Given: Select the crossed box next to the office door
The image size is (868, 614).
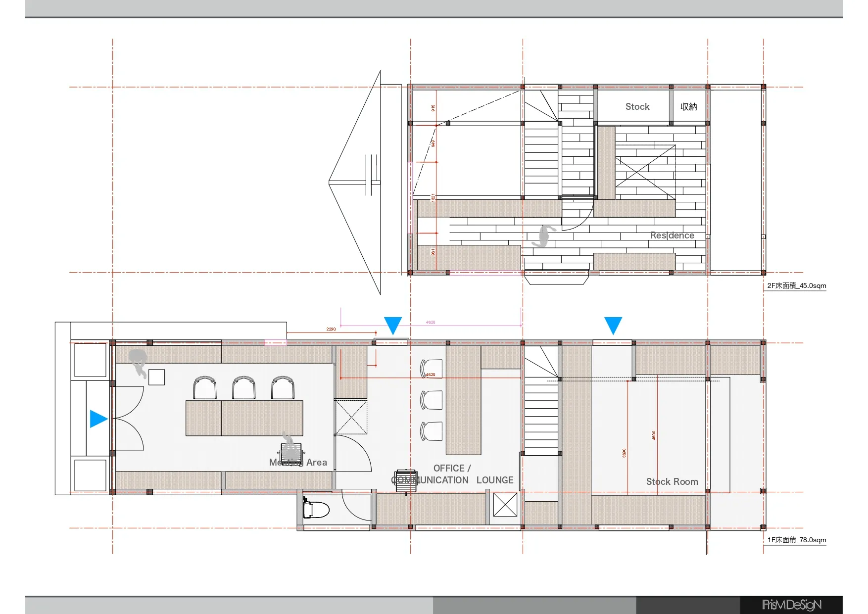Looking at the screenshot, I should (351, 417).
